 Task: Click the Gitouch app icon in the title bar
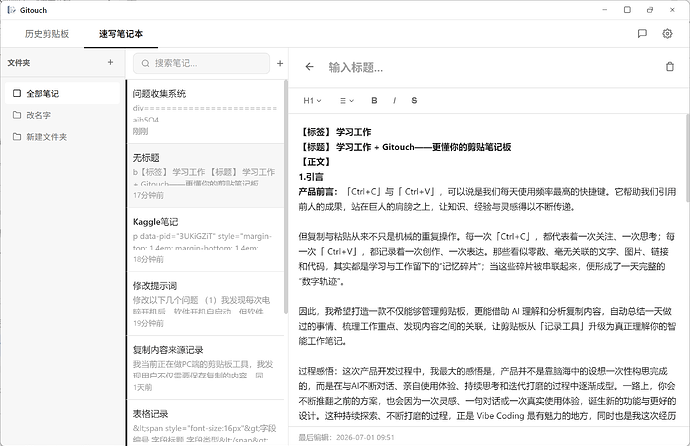[x=11, y=10]
